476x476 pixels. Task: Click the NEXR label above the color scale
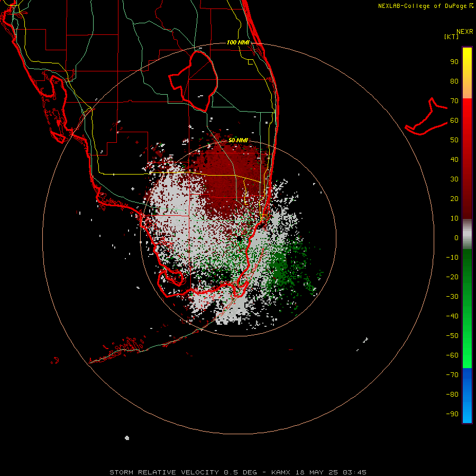(465, 32)
